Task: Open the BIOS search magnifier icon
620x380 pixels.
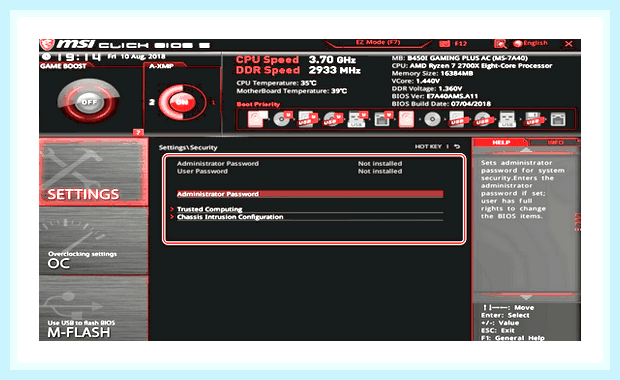Action: [500, 44]
